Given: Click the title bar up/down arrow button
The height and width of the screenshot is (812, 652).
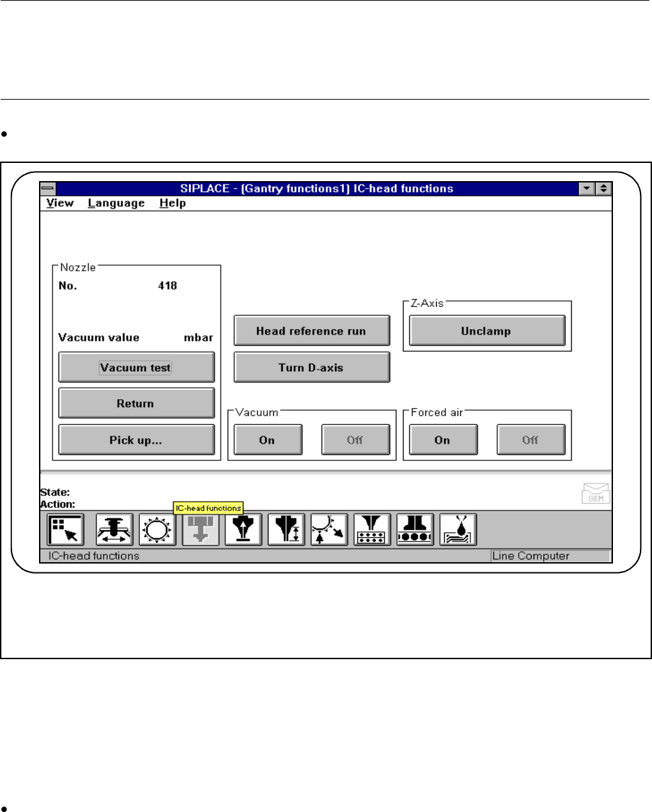Looking at the screenshot, I should [603, 189].
